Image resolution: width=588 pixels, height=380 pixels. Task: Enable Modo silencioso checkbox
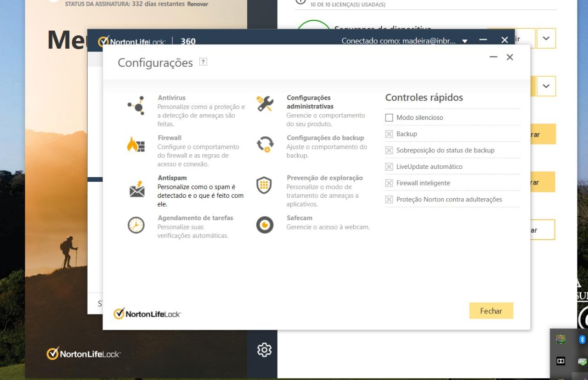click(x=389, y=117)
